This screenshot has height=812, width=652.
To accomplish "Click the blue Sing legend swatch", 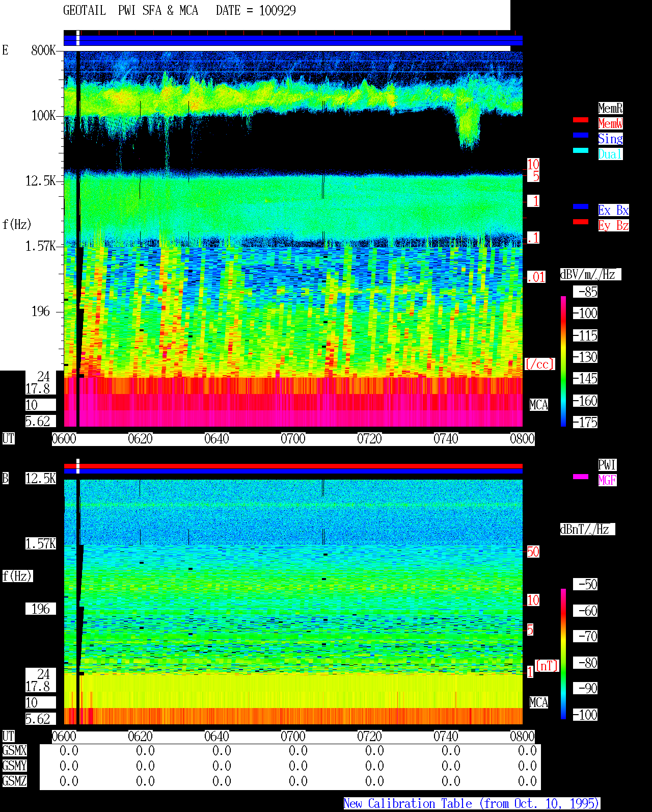I will pyautogui.click(x=581, y=135).
